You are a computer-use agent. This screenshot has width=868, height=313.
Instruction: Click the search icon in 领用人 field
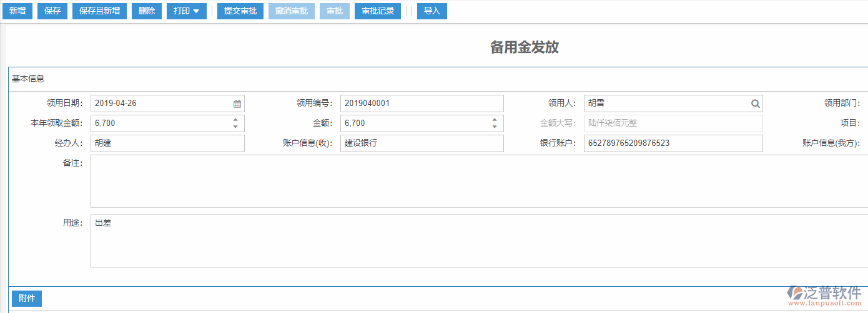[x=755, y=104]
